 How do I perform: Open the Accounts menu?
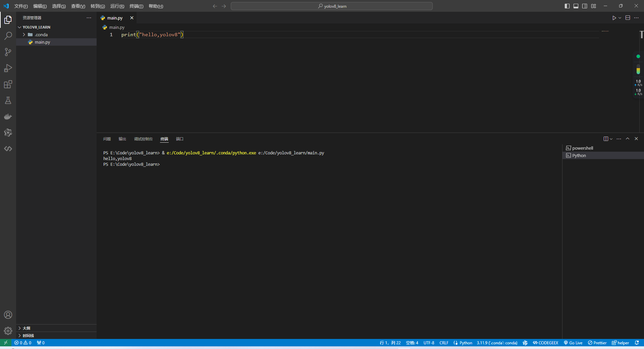(x=8, y=315)
